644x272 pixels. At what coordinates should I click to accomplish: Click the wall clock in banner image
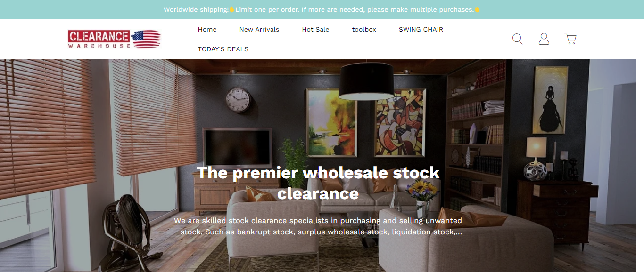pyautogui.click(x=238, y=100)
